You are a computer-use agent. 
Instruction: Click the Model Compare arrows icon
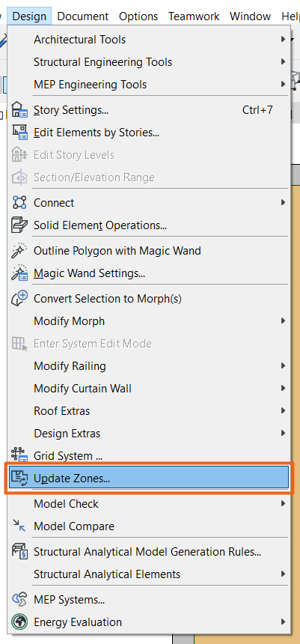click(19, 526)
